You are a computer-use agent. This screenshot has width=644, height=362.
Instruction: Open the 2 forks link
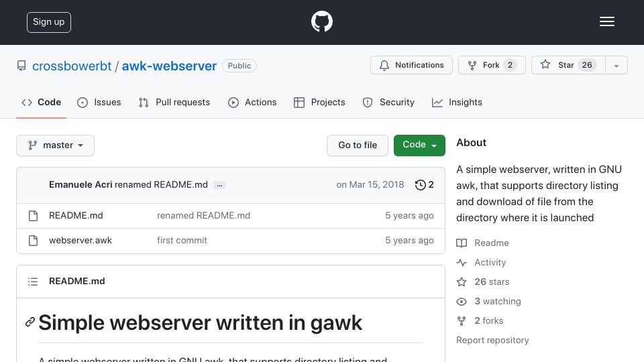(x=489, y=320)
